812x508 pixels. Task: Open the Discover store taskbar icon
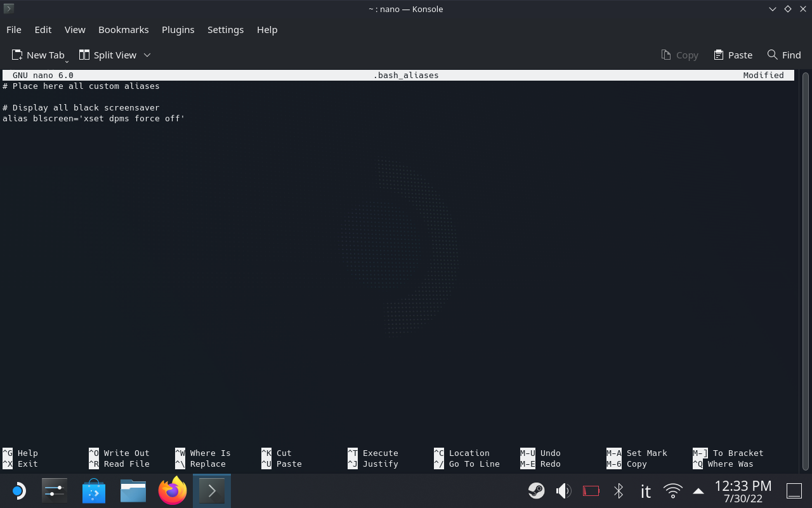click(x=94, y=491)
